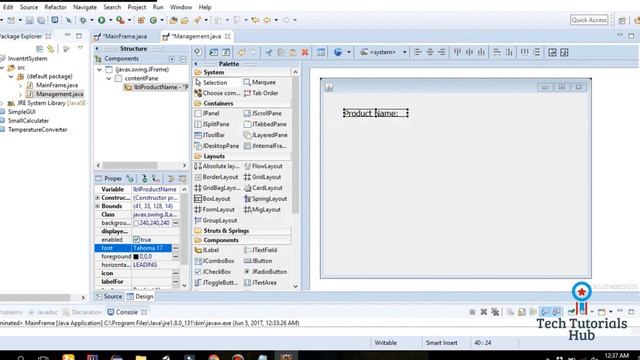Click the red Delete icon in designer toolbar
Viewport: 640px width, 360px height.
coord(305,52)
